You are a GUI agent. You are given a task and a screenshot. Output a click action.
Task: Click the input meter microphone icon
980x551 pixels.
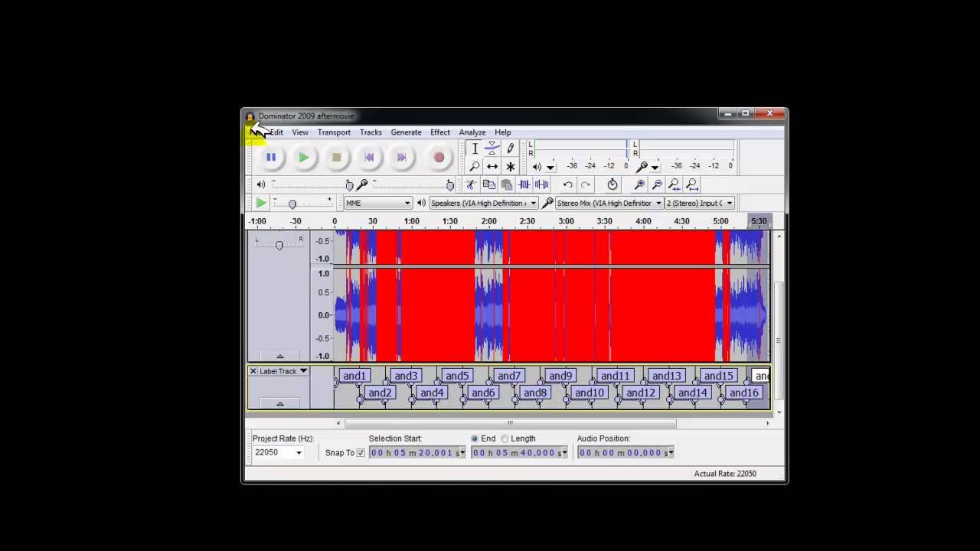coord(642,166)
